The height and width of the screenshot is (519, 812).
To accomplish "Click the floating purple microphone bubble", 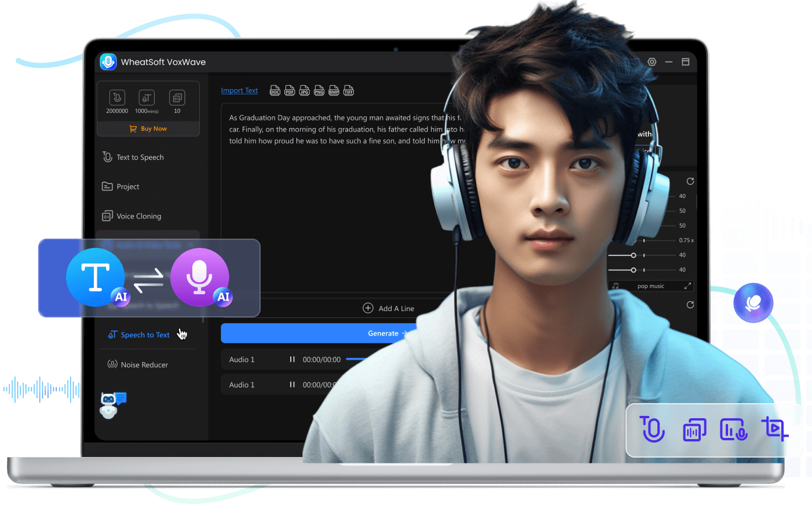I will (x=753, y=302).
